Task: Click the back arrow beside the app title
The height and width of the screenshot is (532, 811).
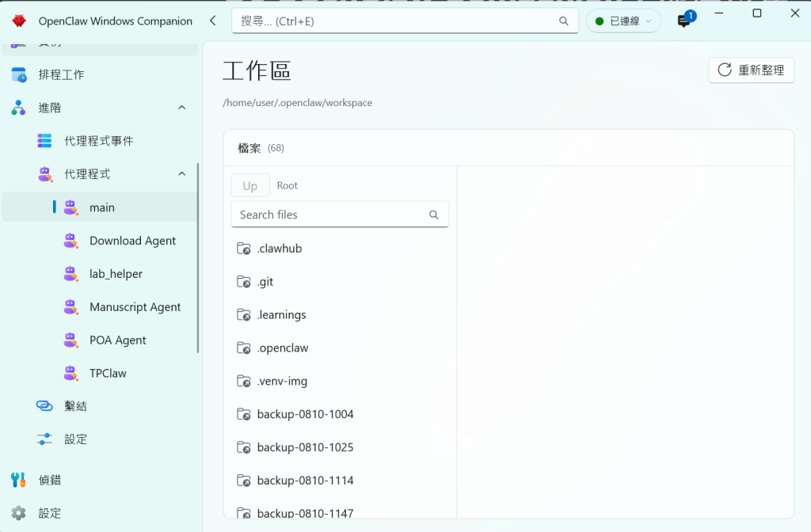Action: 212,21
